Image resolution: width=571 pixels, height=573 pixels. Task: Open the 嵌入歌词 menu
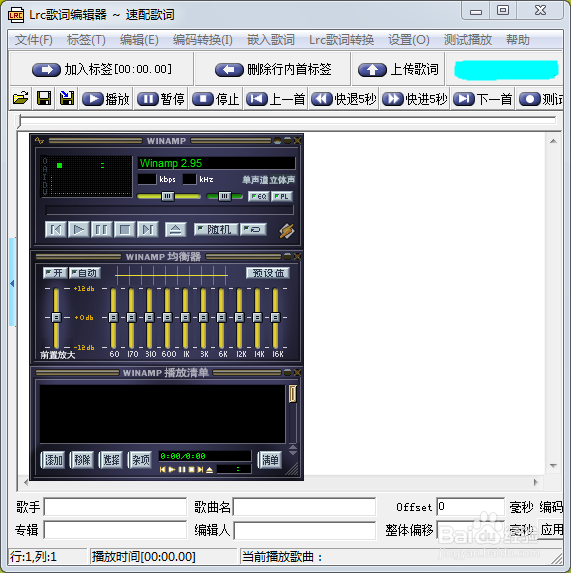[x=271, y=39]
